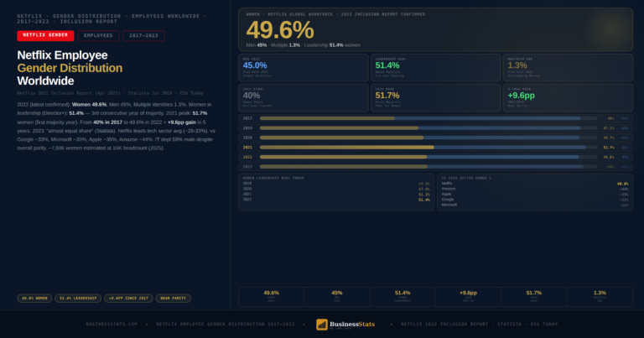
Task: Select the 2017–2023 tag
Action: (143, 36)
